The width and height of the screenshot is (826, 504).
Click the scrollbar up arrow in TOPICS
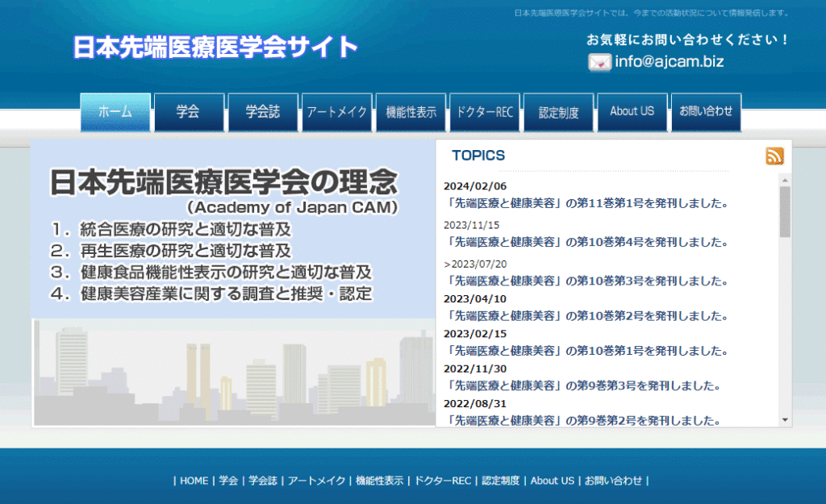[783, 181]
